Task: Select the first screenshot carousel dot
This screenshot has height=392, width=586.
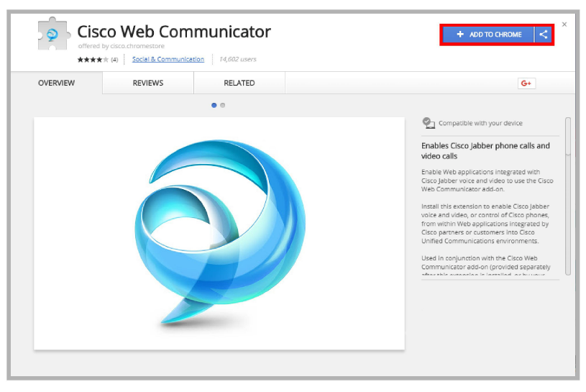Action: point(214,106)
